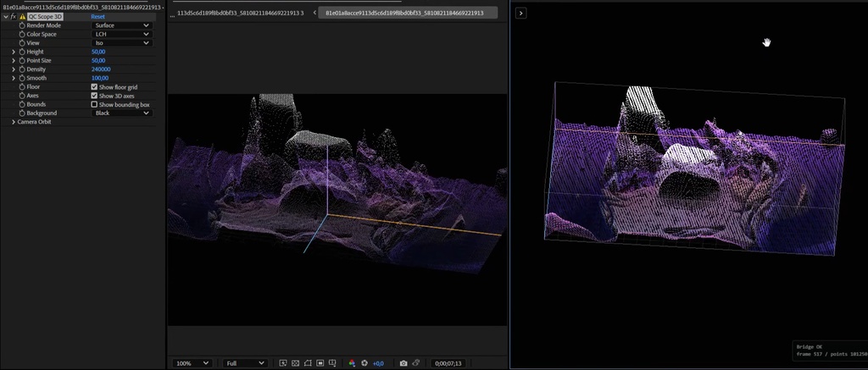The width and height of the screenshot is (868, 370).
Task: Uncheck the Show 3D axes checkbox
Action: tap(94, 96)
